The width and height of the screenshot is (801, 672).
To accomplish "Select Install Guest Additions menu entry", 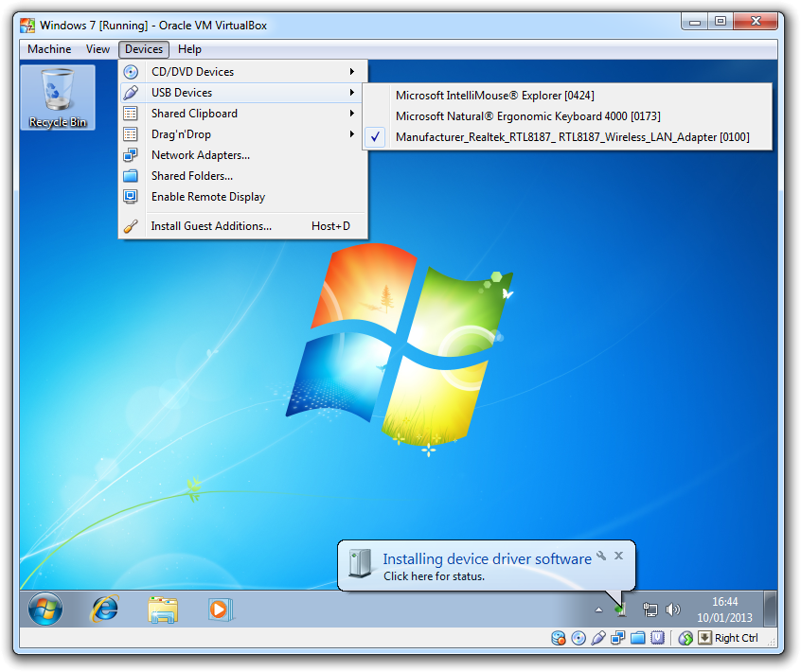I will (x=211, y=226).
